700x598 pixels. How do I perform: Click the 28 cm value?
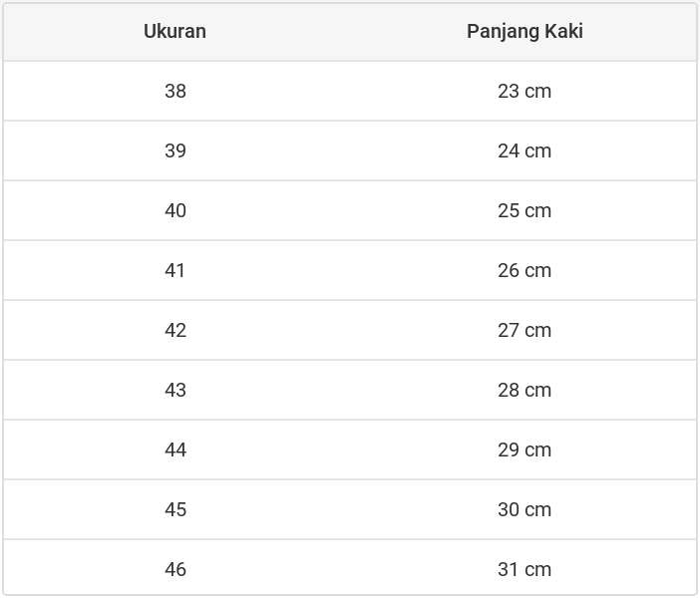(525, 390)
